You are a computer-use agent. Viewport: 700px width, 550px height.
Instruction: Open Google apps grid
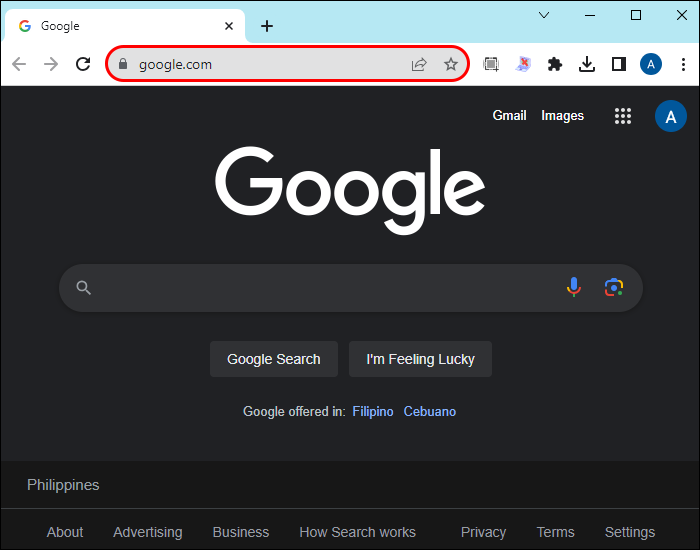(x=623, y=116)
